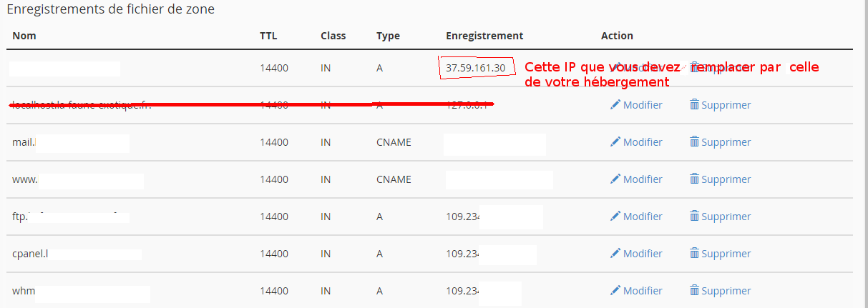Click the TTL column header

click(x=268, y=36)
